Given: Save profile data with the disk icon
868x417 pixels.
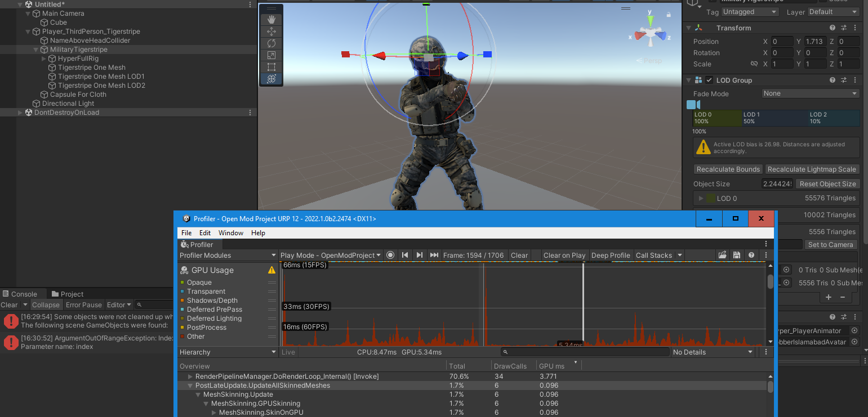Looking at the screenshot, I should (737, 255).
